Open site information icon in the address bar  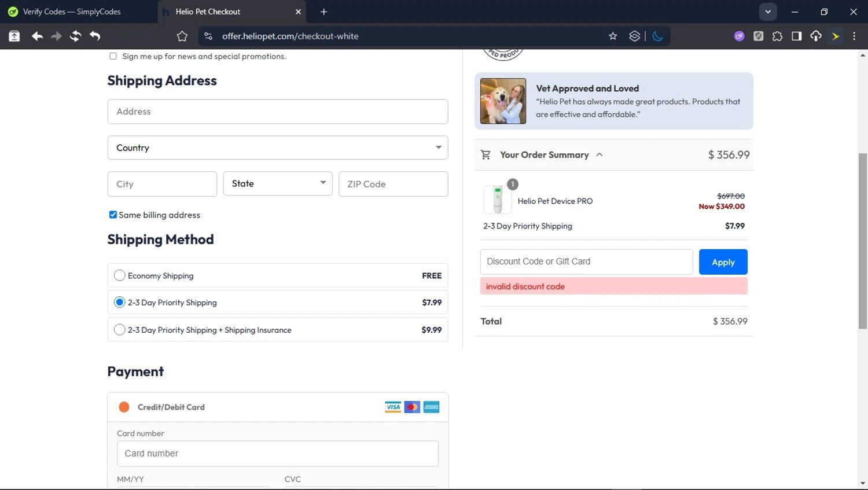[x=208, y=36]
